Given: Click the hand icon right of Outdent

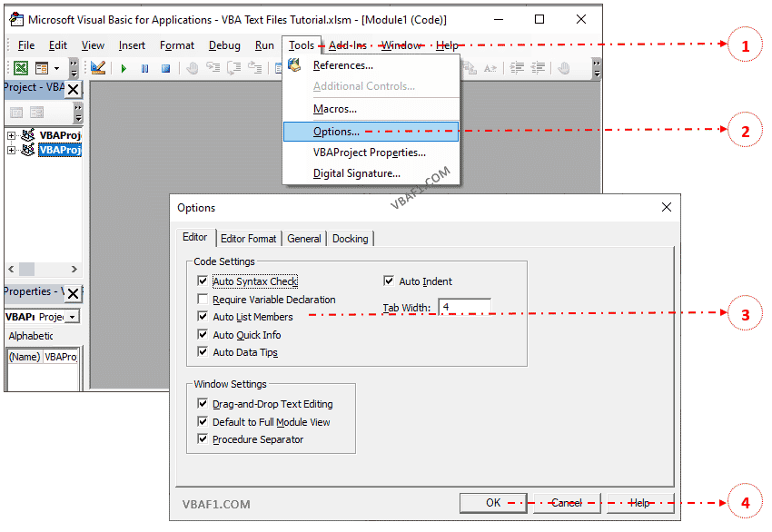Looking at the screenshot, I should (x=564, y=68).
